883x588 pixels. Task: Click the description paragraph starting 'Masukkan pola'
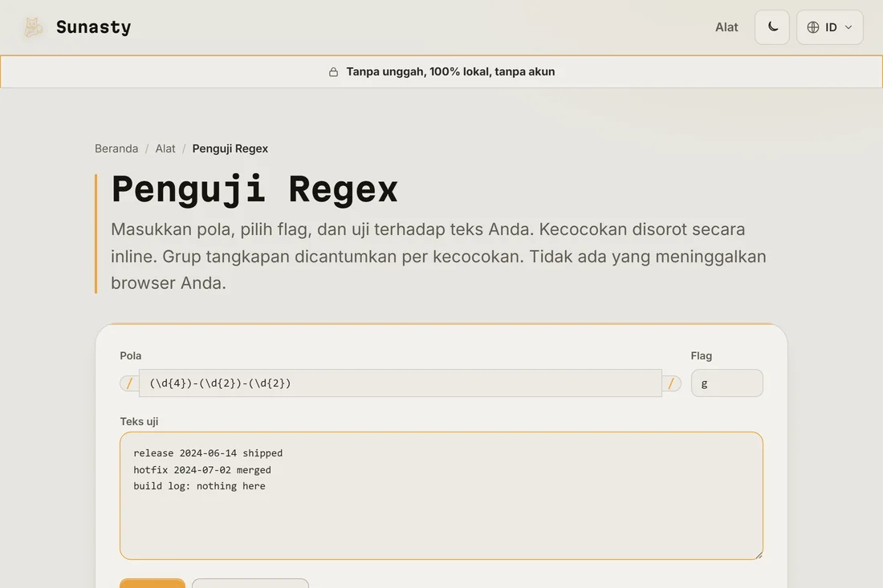click(x=438, y=256)
